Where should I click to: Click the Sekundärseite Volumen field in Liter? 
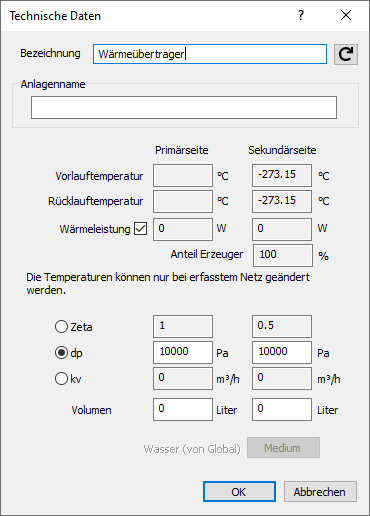tap(282, 409)
